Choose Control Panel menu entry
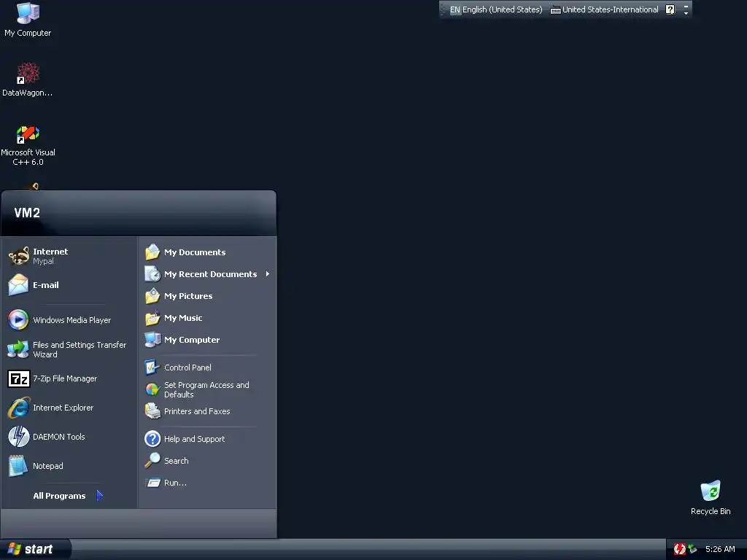Image resolution: width=747 pixels, height=560 pixels. pyautogui.click(x=187, y=367)
